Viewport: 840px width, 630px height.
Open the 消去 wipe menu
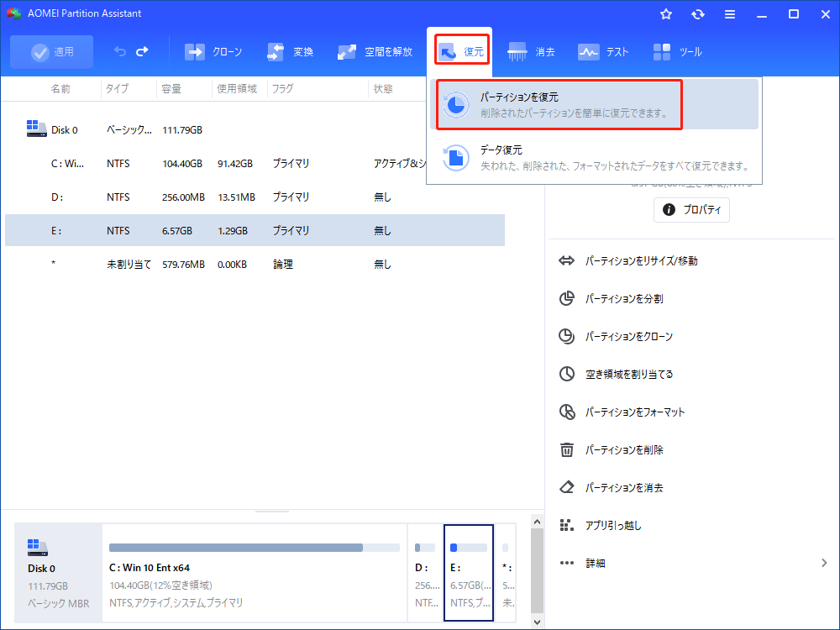pos(531,52)
